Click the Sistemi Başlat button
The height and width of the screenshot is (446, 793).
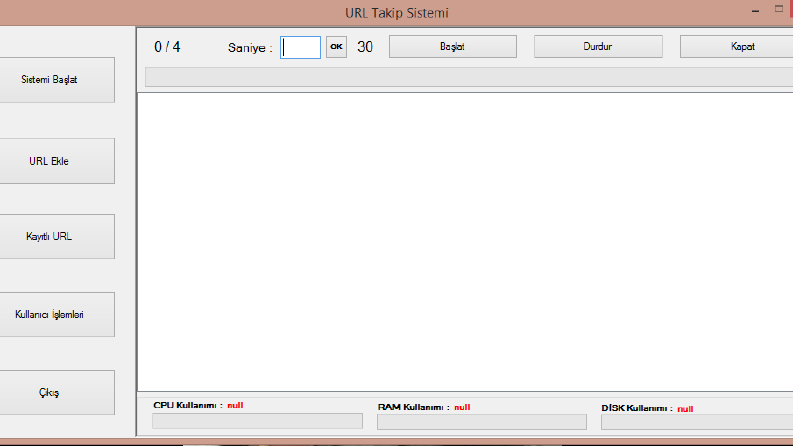coord(57,80)
